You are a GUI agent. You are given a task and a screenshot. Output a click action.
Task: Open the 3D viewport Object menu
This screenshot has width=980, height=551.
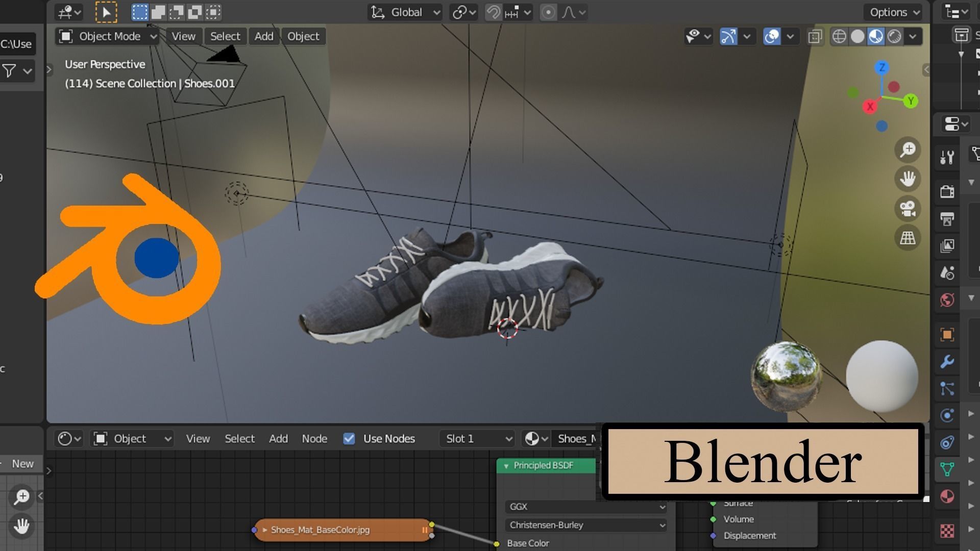[303, 36]
